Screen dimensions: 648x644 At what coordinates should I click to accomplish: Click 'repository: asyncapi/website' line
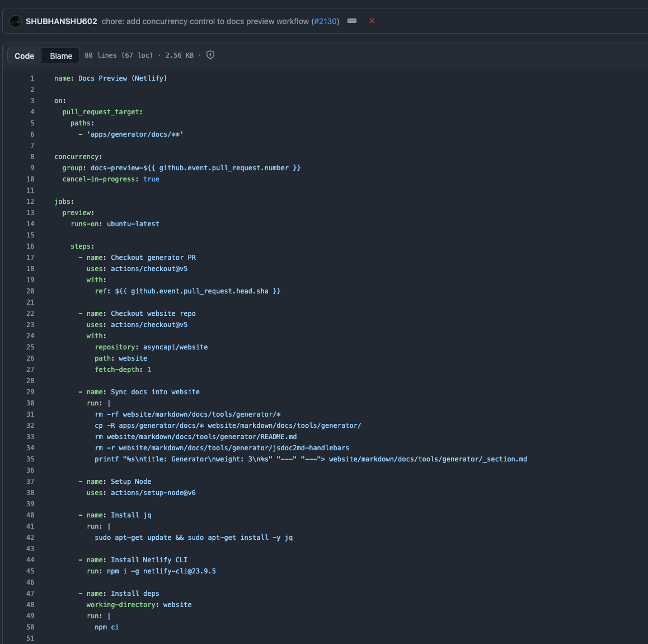pos(151,347)
